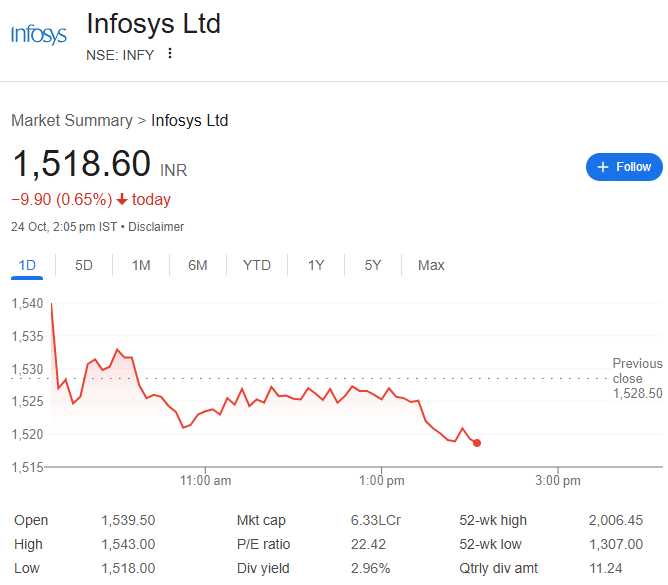
Task: Click the chart at the 1:00 pm mark
Action: (x=381, y=420)
